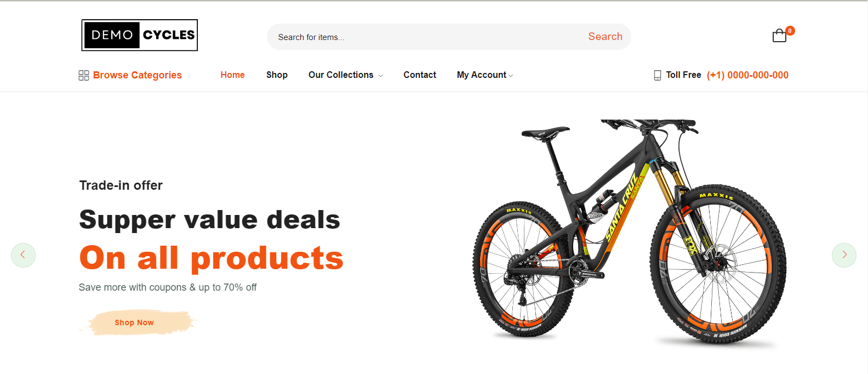
Task: Select the Home menu item
Action: (x=232, y=75)
